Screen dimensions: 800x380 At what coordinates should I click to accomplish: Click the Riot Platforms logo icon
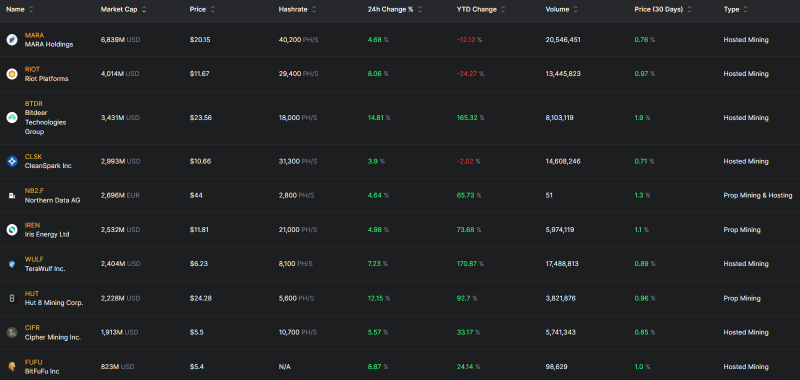[x=12, y=74]
